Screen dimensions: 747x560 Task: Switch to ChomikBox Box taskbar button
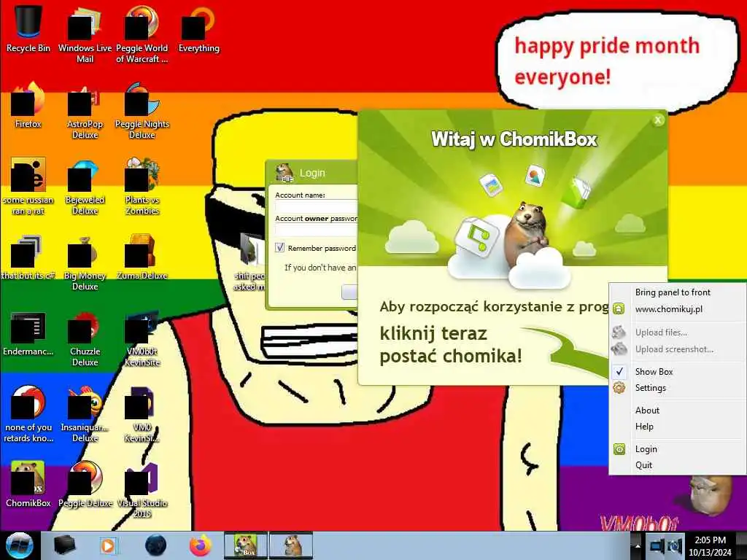(x=246, y=545)
